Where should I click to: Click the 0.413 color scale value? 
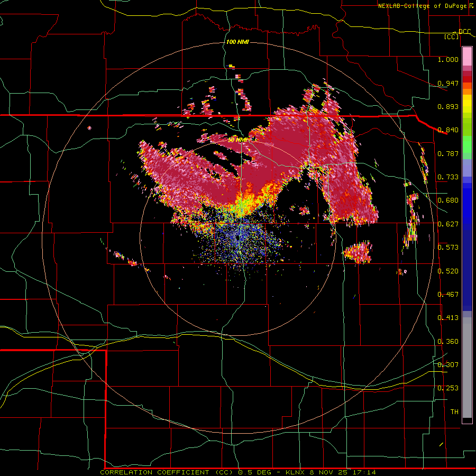(448, 318)
